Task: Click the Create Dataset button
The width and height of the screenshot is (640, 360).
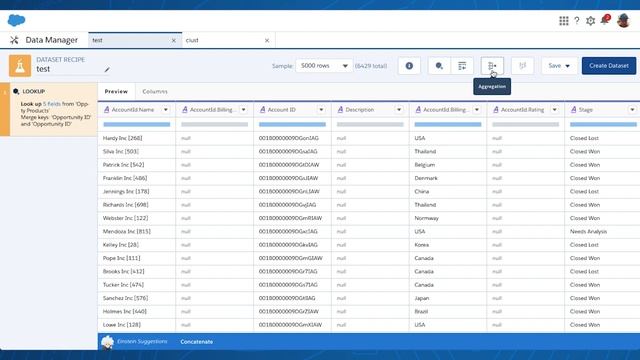Action: tap(609, 66)
